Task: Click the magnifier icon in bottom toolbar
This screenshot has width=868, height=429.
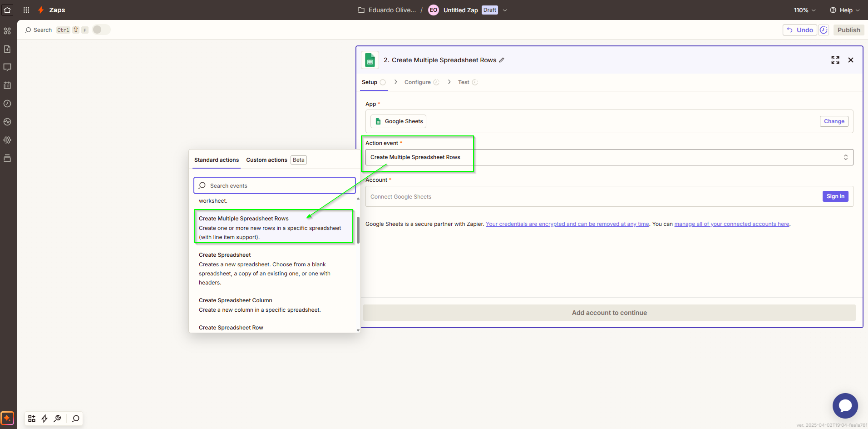Action: [76, 419]
